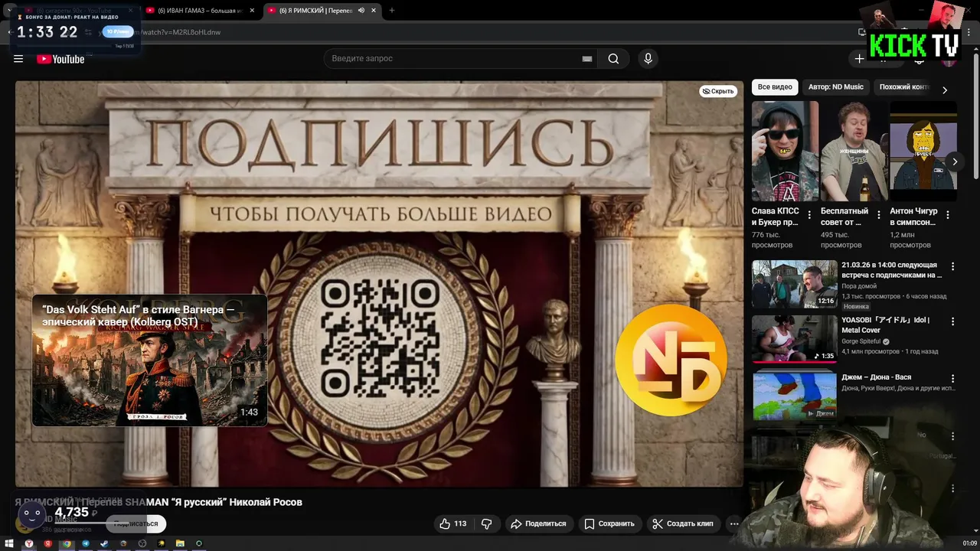Show next shorts with round arrow button
The height and width of the screenshot is (551, 980).
[955, 161]
